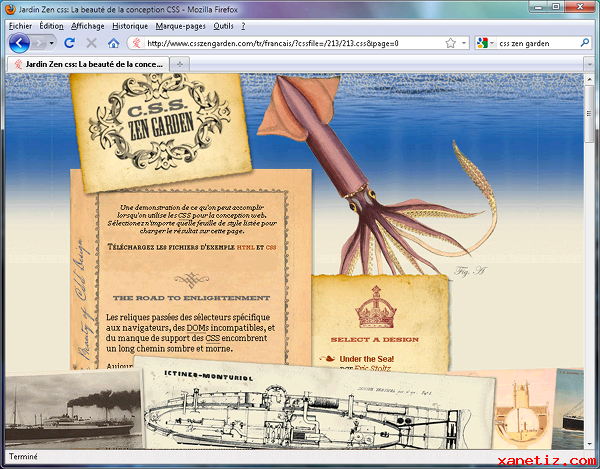The width and height of the screenshot is (600, 469).
Task: Open the list all tabs dropdown
Action: [589, 65]
